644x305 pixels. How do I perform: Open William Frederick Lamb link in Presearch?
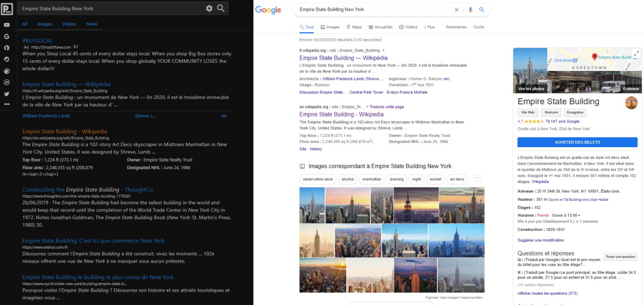coord(45,116)
